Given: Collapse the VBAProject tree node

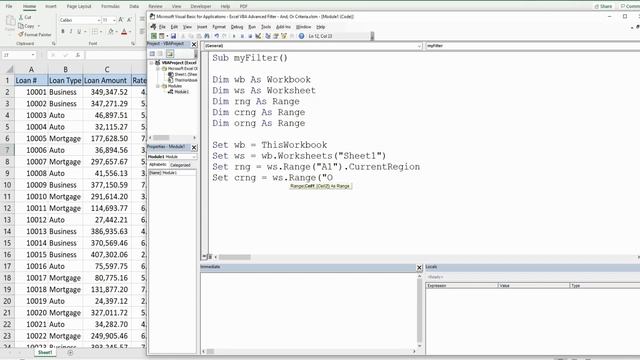Looking at the screenshot, I should (x=151, y=63).
